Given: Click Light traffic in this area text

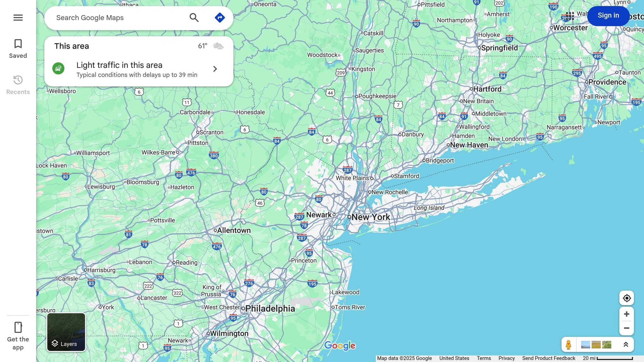Looking at the screenshot, I should click(119, 65).
